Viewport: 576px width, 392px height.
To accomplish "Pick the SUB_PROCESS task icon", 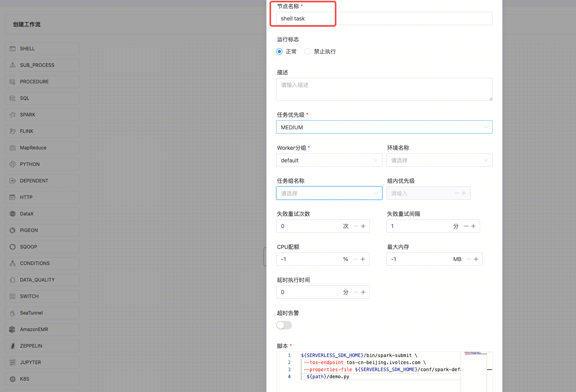I will tap(13, 65).
